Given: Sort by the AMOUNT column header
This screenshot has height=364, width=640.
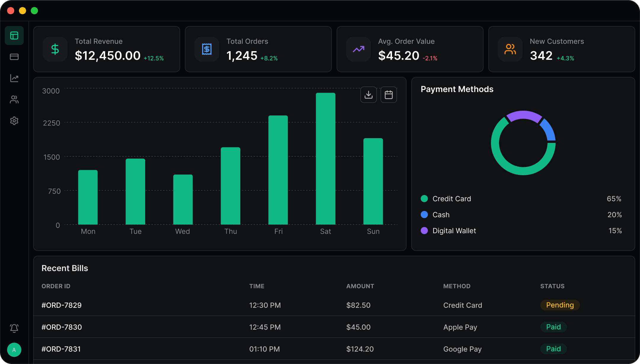Looking at the screenshot, I should coord(360,286).
